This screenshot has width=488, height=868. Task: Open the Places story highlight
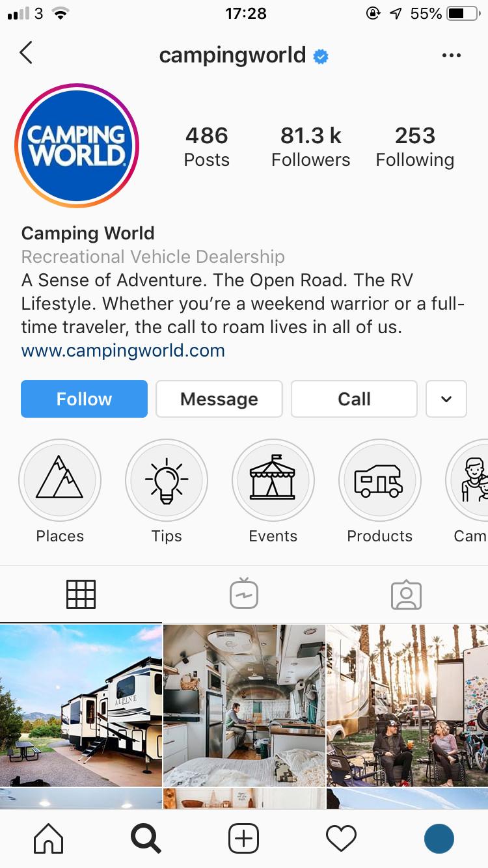tap(60, 480)
